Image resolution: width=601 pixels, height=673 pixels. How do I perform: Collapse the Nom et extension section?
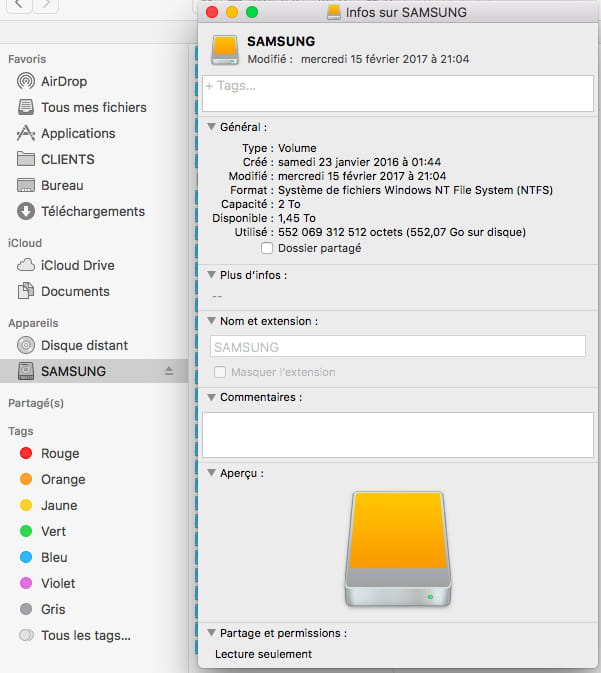click(x=211, y=321)
